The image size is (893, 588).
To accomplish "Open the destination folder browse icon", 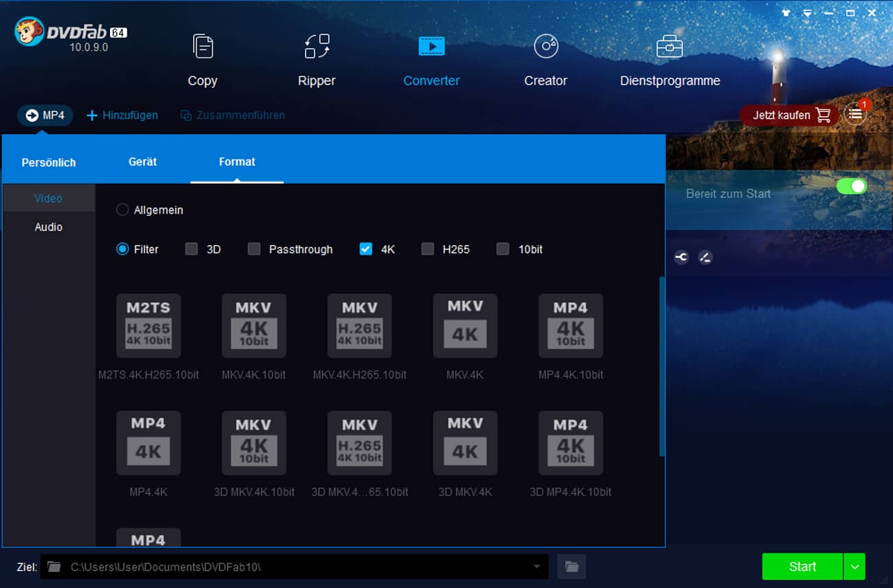I will pos(572,567).
